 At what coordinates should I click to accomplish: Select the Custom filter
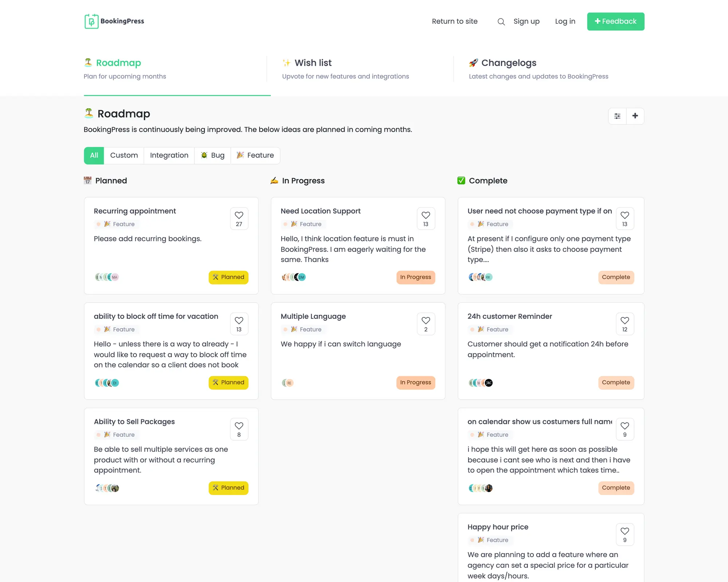click(x=124, y=155)
